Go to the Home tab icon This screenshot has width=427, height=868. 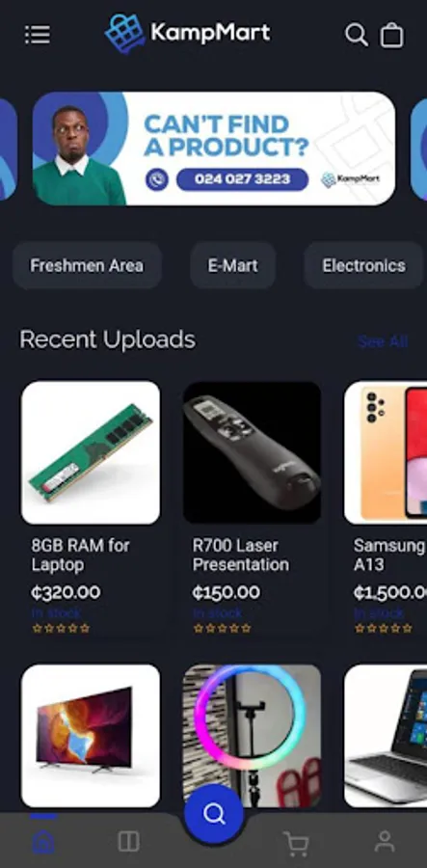pos(43,843)
